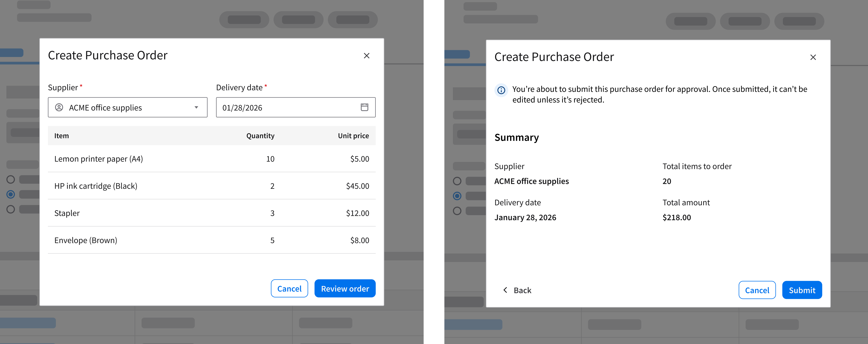Close the left Create Purchase Order dialog
The image size is (868, 344).
pyautogui.click(x=367, y=56)
